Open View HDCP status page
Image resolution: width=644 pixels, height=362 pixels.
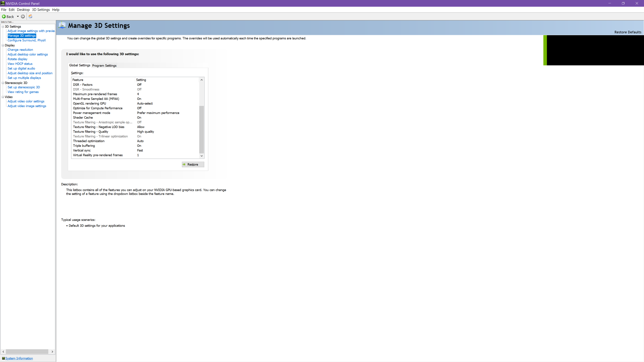coord(20,64)
